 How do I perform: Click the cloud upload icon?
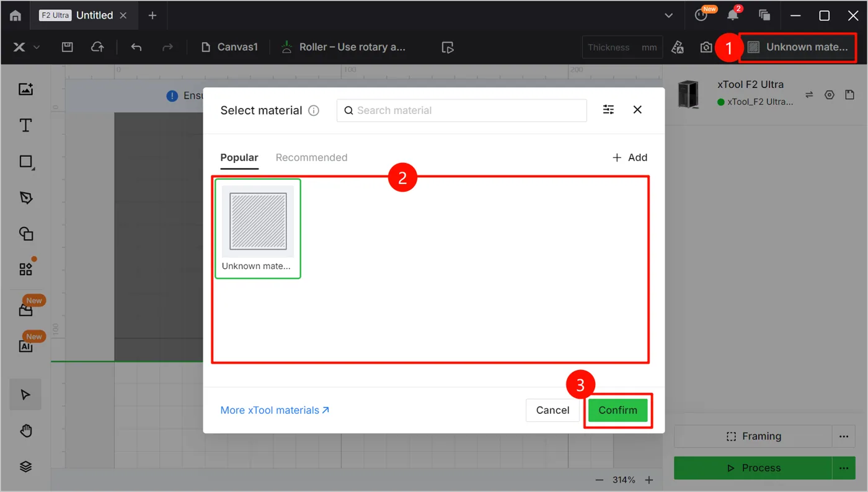tap(97, 47)
